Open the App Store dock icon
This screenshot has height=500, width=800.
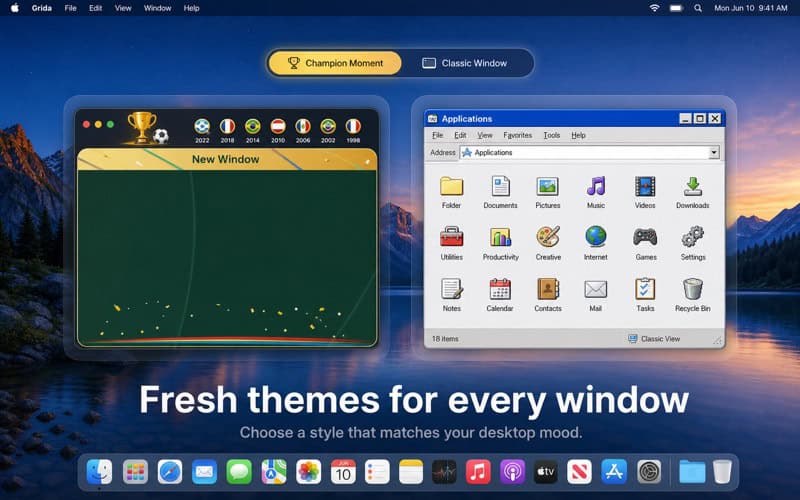[x=614, y=471]
